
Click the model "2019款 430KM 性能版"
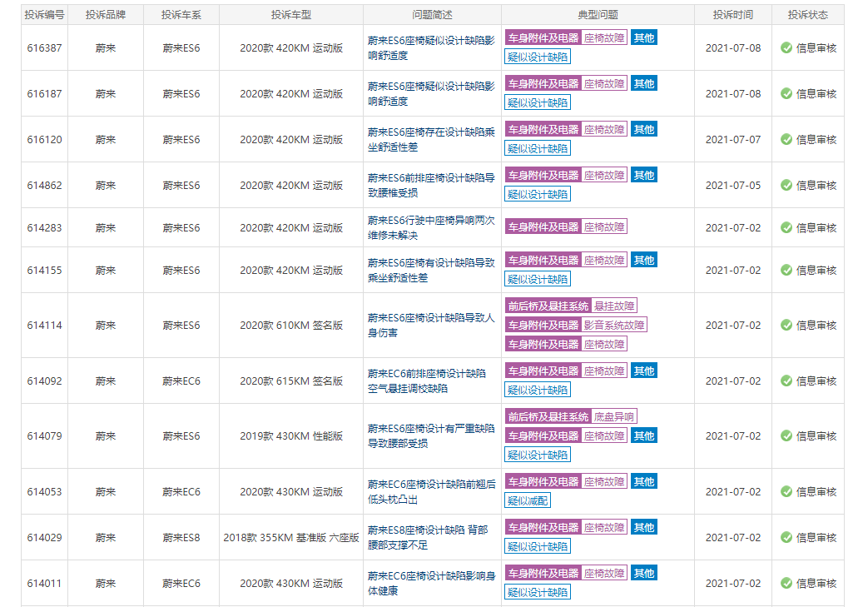[x=291, y=436]
